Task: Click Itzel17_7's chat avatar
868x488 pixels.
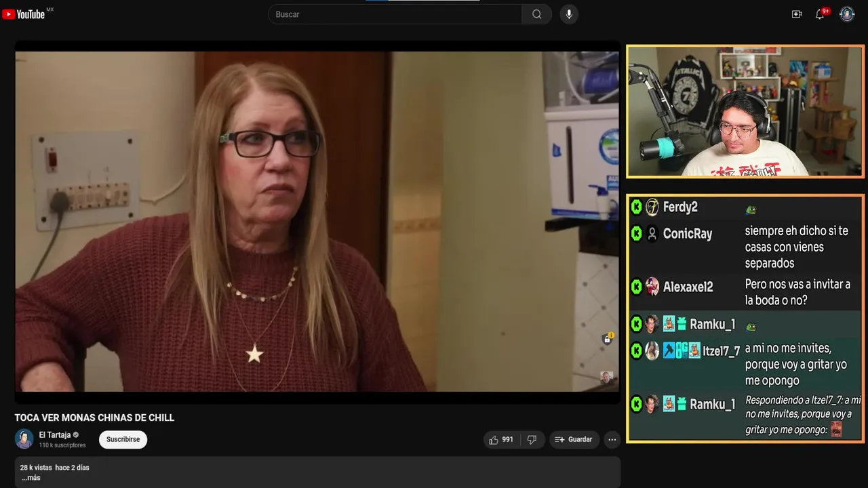Action: pyautogui.click(x=652, y=350)
